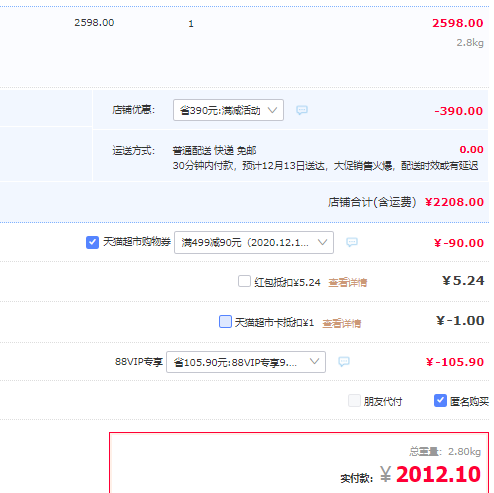The height and width of the screenshot is (493, 494).
Task: Click the chevron arrow of 店铺优惠 dropdown
Action: (x=272, y=110)
